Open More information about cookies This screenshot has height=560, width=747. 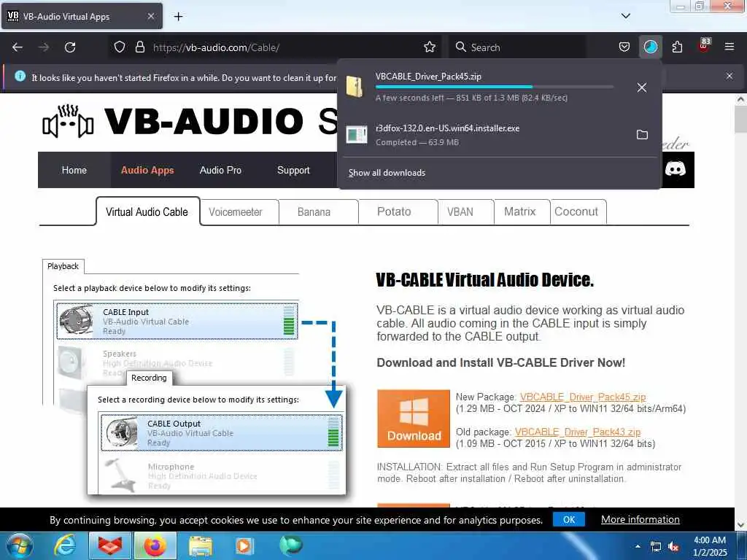click(x=640, y=519)
